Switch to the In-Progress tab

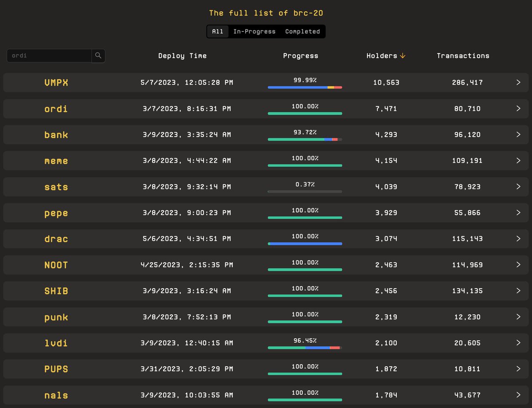254,31
